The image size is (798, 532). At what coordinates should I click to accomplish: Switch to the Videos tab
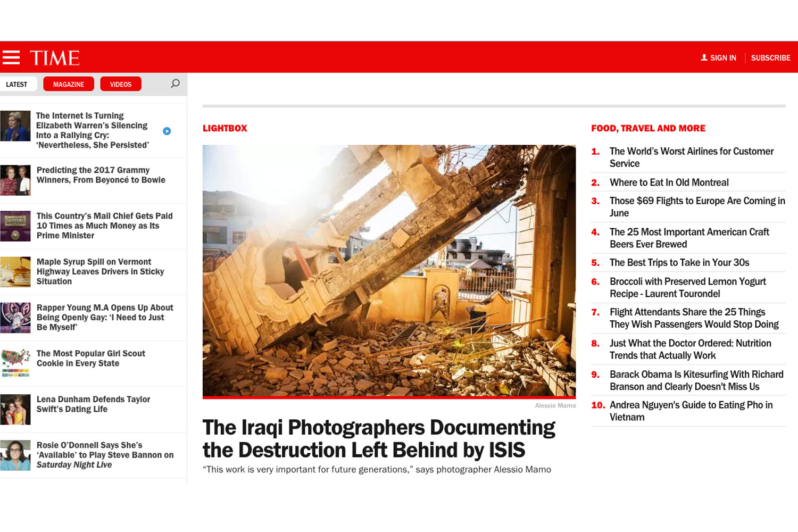click(121, 84)
